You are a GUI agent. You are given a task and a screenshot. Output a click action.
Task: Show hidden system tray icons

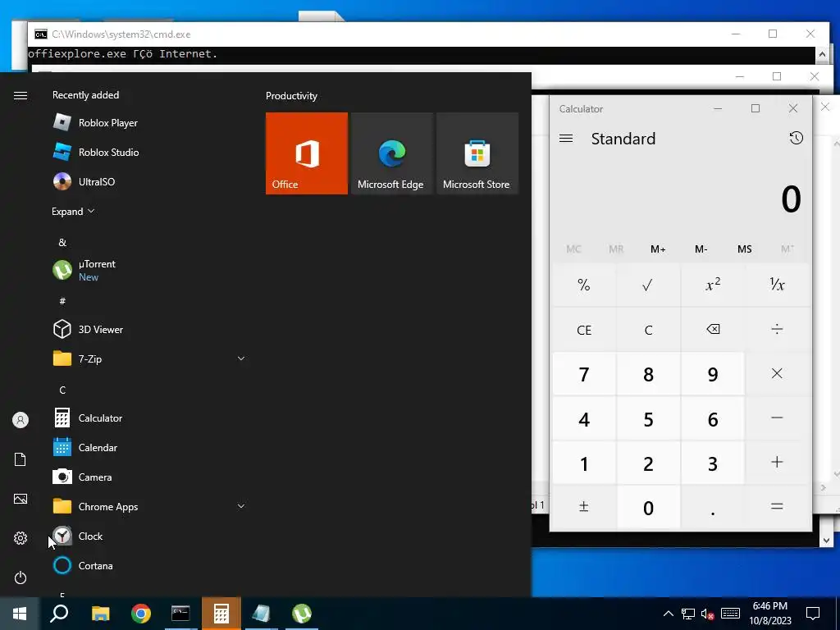click(x=668, y=614)
